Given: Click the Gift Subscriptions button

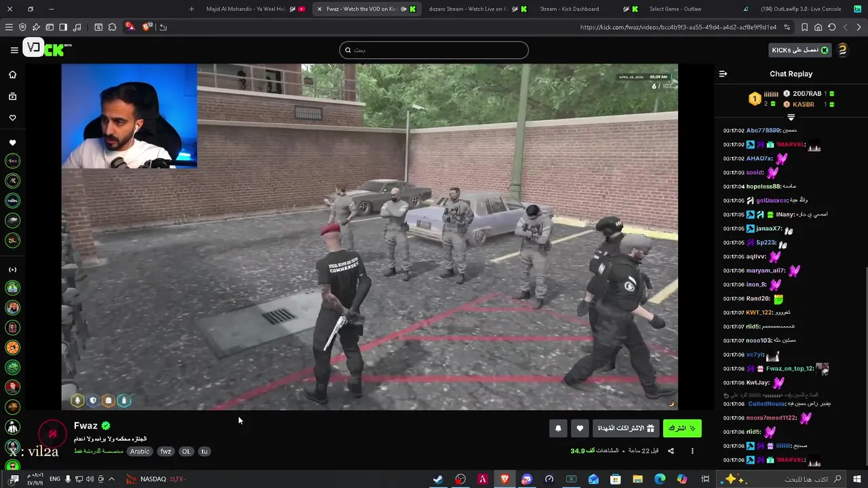Looking at the screenshot, I should 626,428.
